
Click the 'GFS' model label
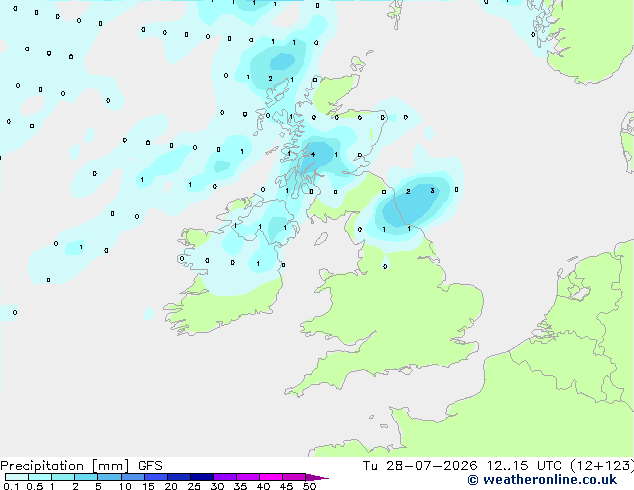(150, 466)
